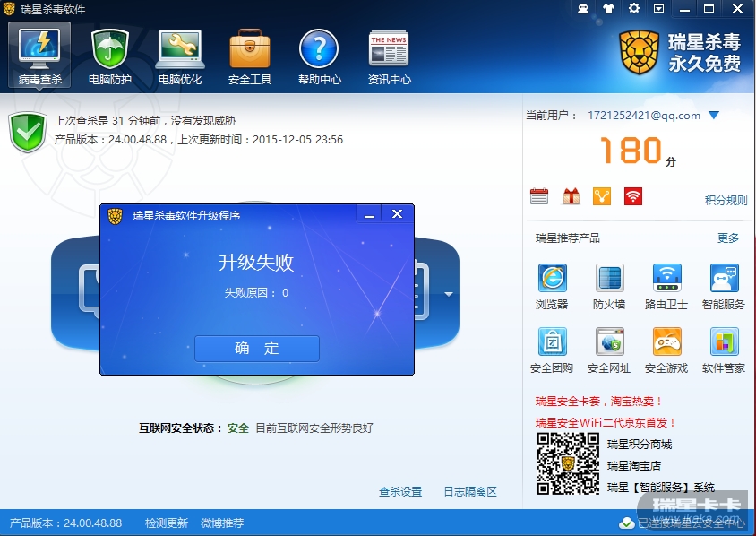Open 瑞星积分商城 link

[640, 445]
